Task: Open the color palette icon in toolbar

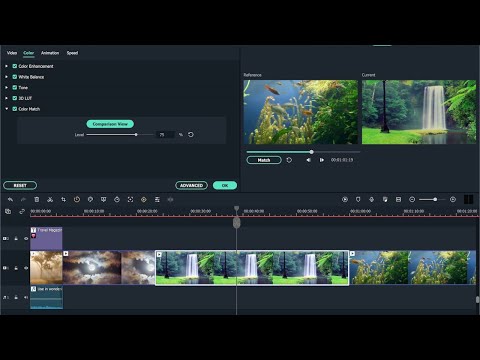Action: tap(90, 199)
